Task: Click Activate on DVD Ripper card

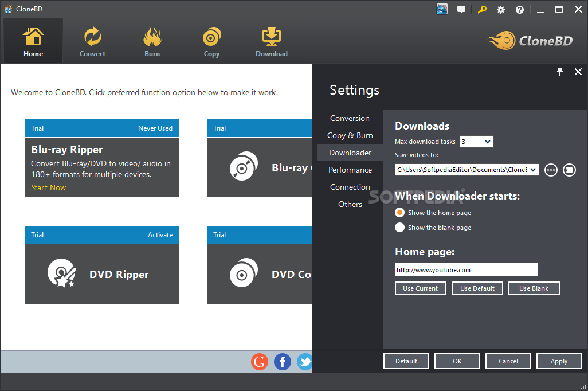Action: (x=160, y=235)
